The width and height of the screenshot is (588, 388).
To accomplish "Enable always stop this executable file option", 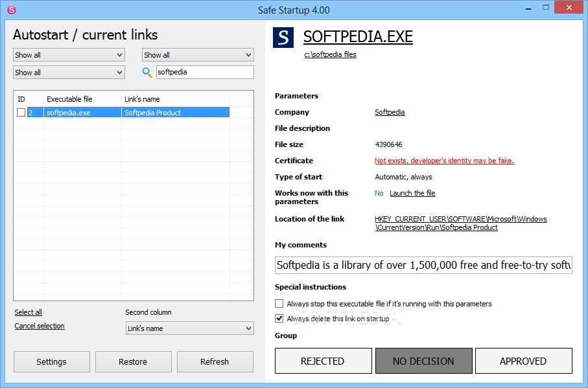I will 279,303.
